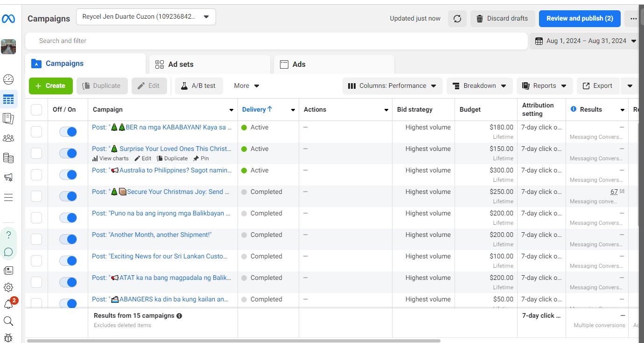Open the Billing coins stack icon
The image size is (644, 343).
[8, 158]
